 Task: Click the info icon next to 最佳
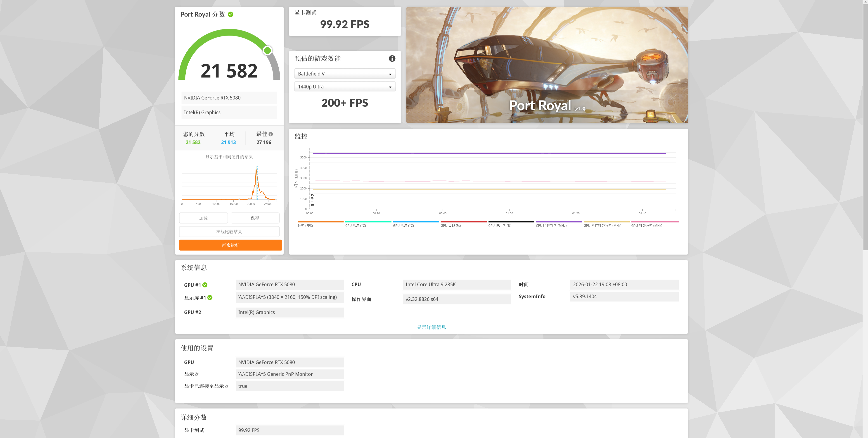[270, 134]
